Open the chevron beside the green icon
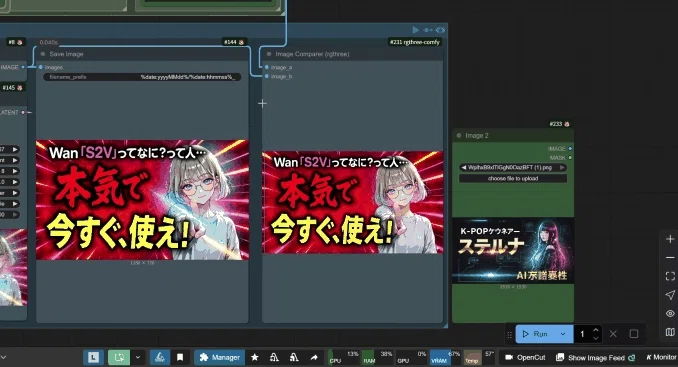Image resolution: width=678 pixels, height=367 pixels. pos(138,357)
